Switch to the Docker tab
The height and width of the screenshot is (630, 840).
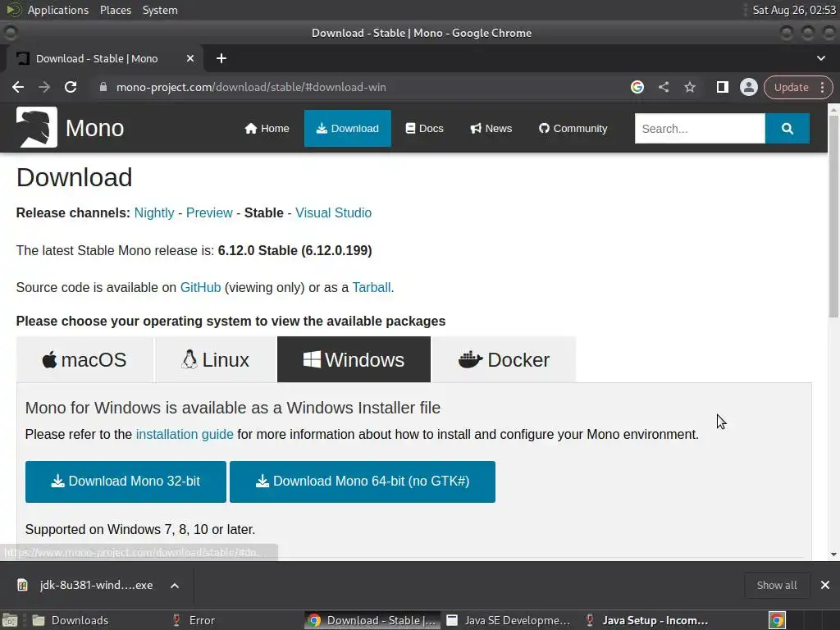504,359
